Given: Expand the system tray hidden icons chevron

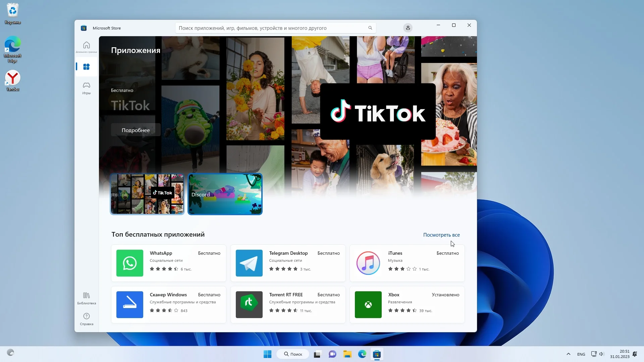Looking at the screenshot, I should [x=568, y=354].
